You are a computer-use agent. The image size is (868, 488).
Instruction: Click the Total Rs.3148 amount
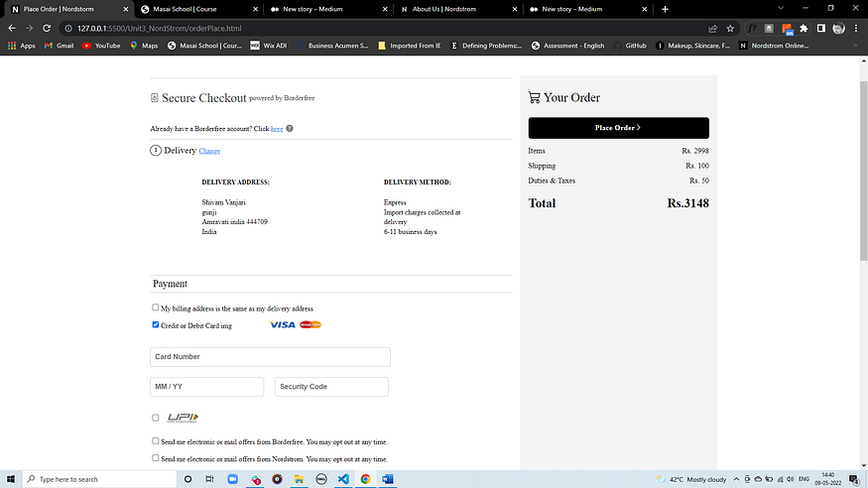[687, 203]
